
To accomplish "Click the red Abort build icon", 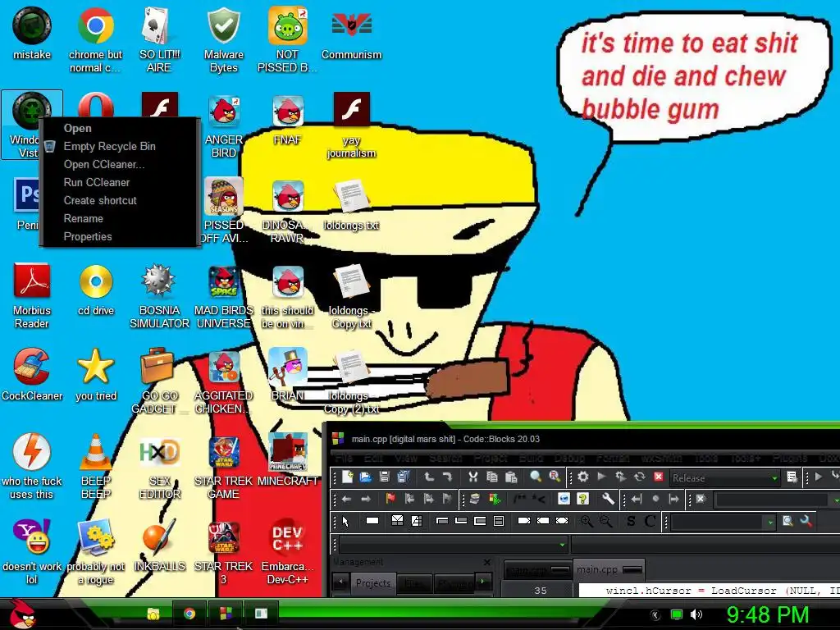I will click(x=659, y=477).
